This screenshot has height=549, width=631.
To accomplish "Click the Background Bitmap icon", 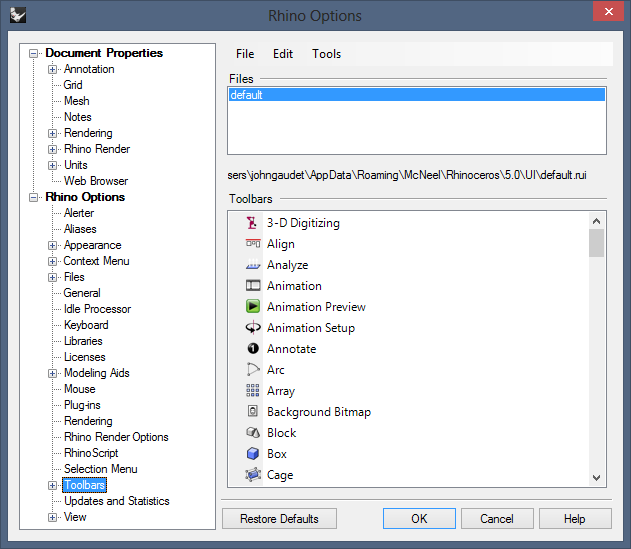I will coord(253,412).
